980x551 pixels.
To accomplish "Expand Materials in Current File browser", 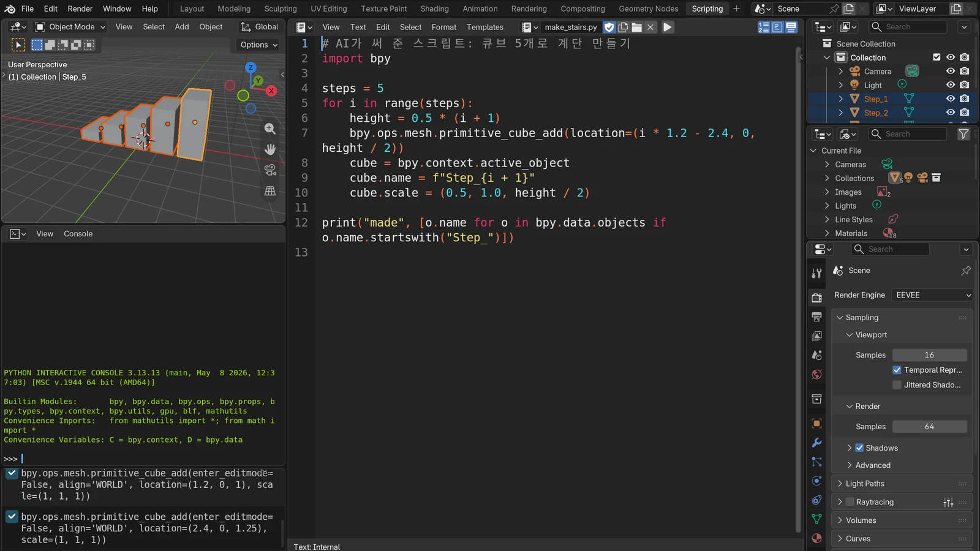I will [827, 233].
